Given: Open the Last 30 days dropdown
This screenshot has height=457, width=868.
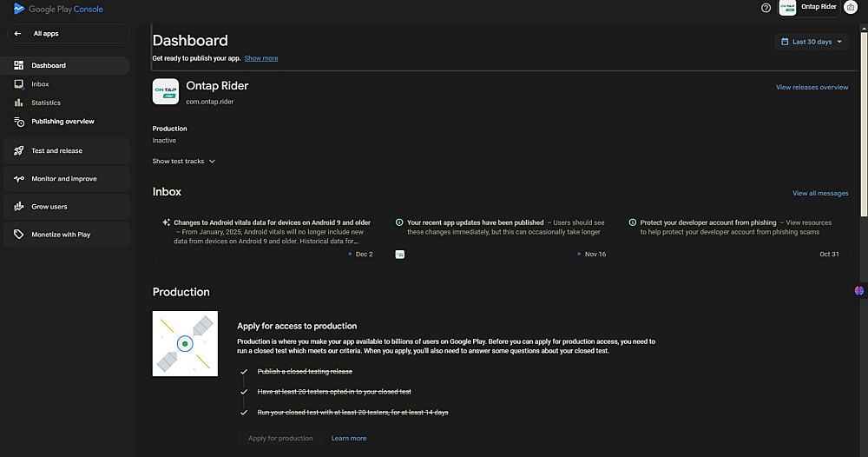Looking at the screenshot, I should click(812, 42).
